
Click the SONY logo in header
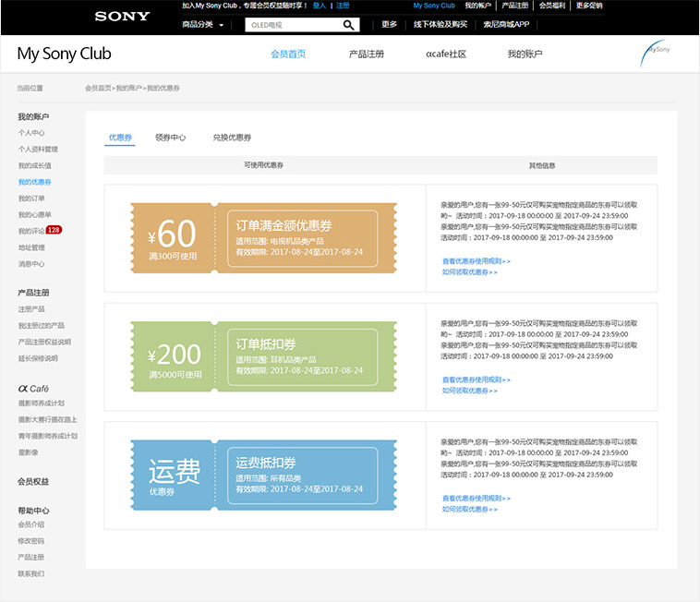point(122,17)
